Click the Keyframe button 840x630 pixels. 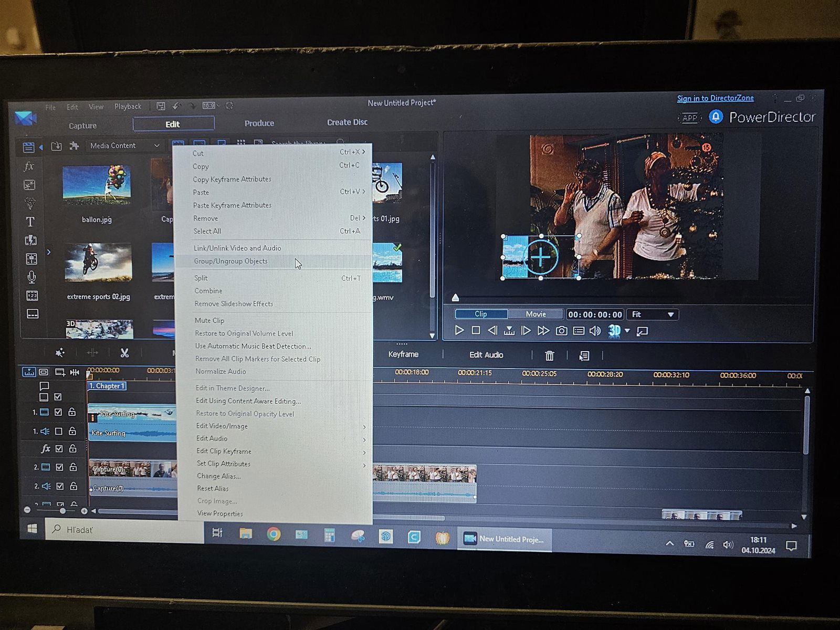[403, 354]
